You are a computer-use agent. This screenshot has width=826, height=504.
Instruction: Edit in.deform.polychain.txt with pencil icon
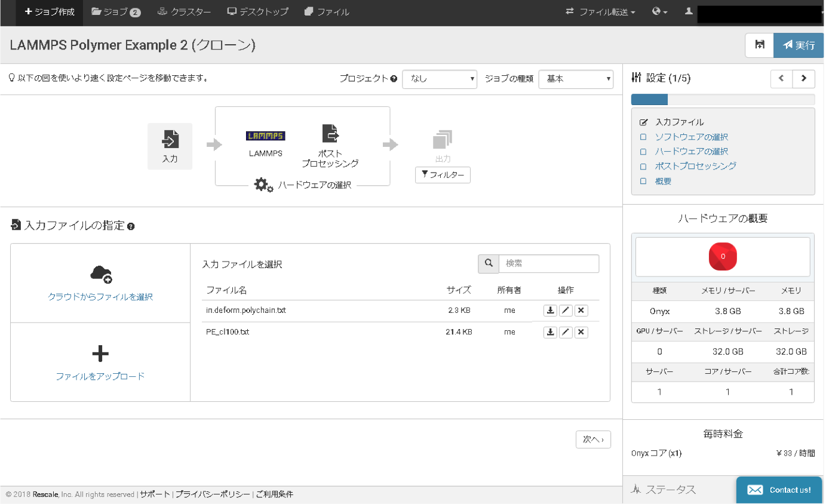(x=566, y=311)
